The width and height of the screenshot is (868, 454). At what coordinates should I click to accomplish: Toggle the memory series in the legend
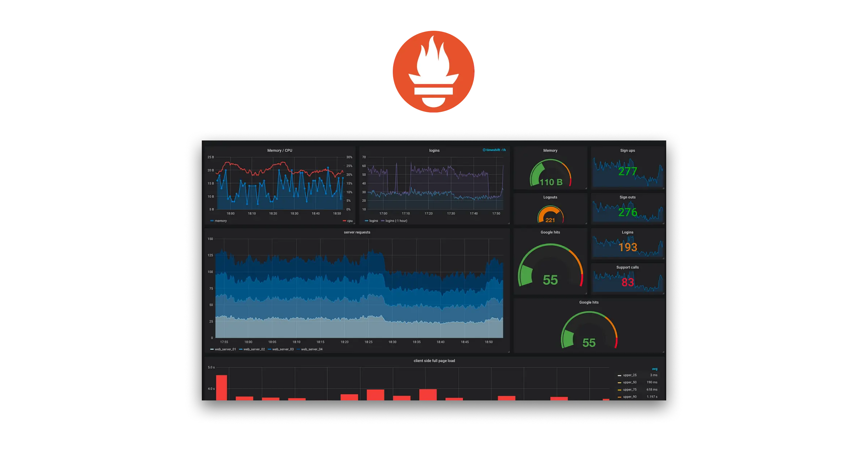[x=221, y=221]
